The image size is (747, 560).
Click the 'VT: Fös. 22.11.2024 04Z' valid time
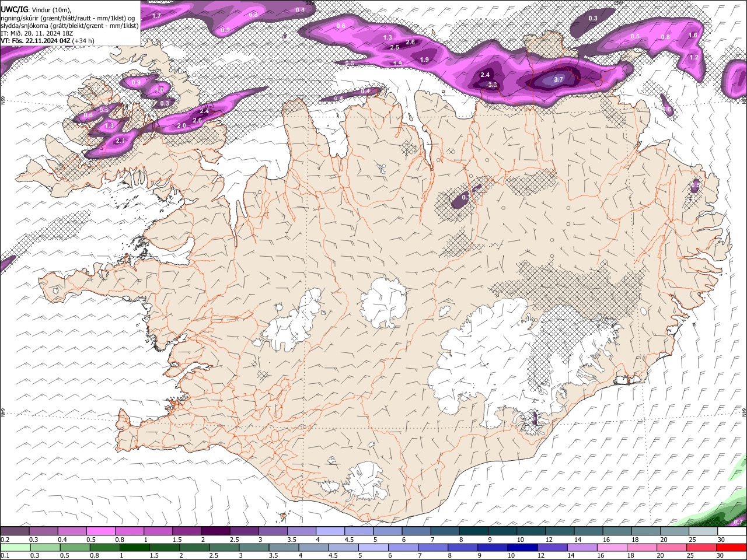coord(36,41)
